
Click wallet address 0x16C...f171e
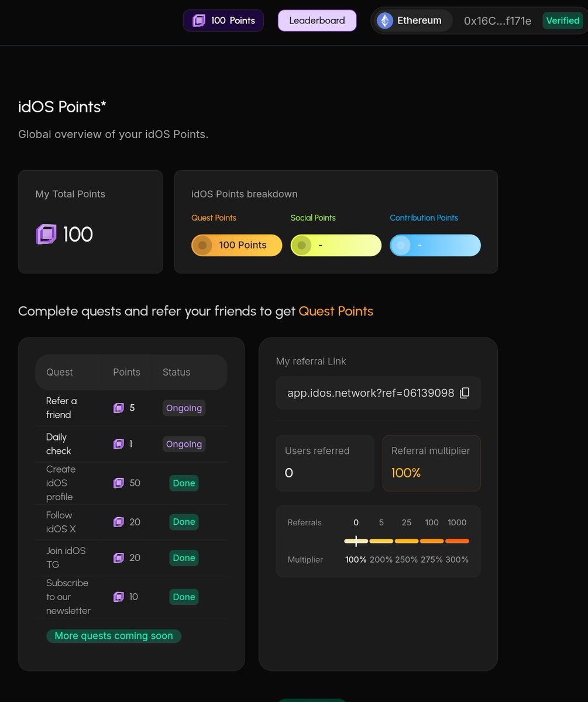coord(497,21)
